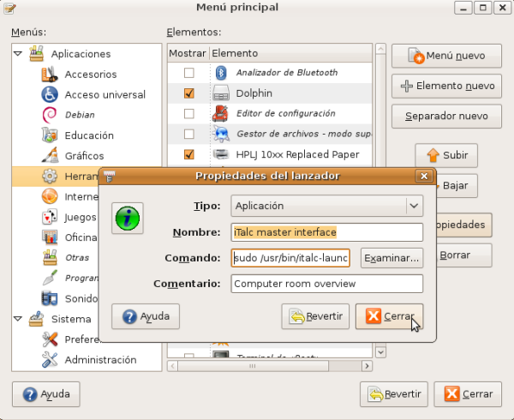The image size is (514, 420).
Task: Open the Tipo dropdown list
Action: (x=415, y=206)
